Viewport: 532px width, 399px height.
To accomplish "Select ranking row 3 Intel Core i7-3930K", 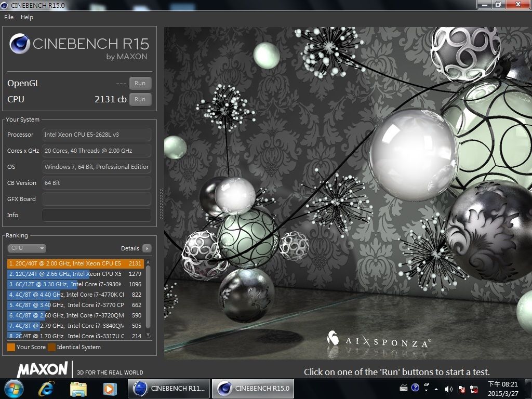I will coord(75,284).
